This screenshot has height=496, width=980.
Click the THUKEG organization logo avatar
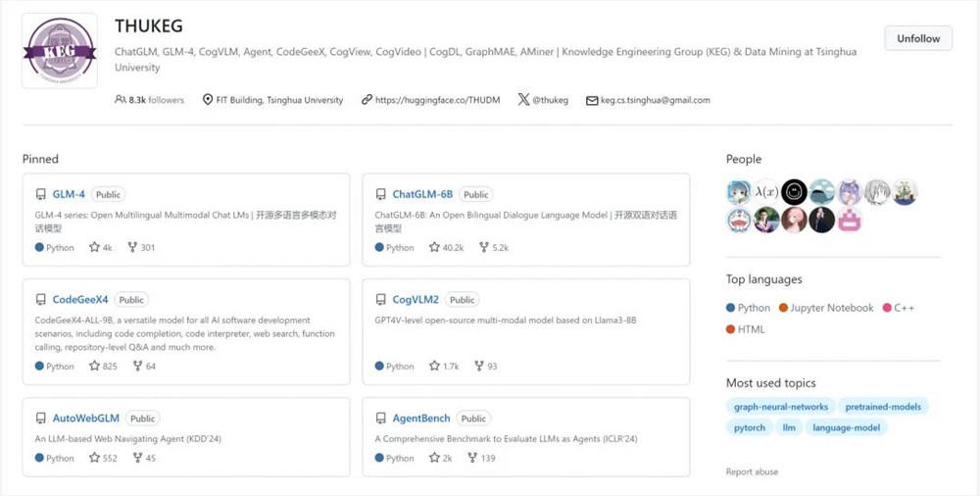click(60, 51)
